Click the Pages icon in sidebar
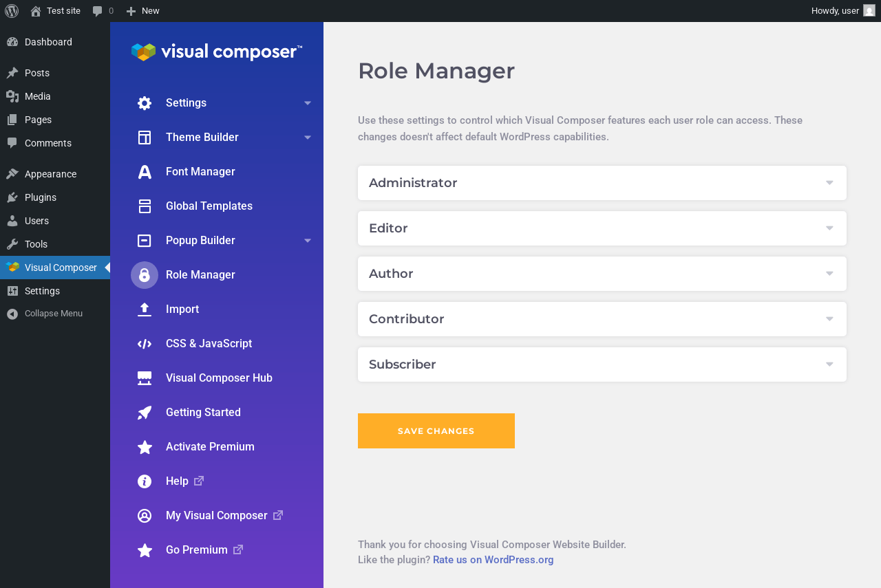This screenshot has height=588, width=881. click(x=12, y=120)
